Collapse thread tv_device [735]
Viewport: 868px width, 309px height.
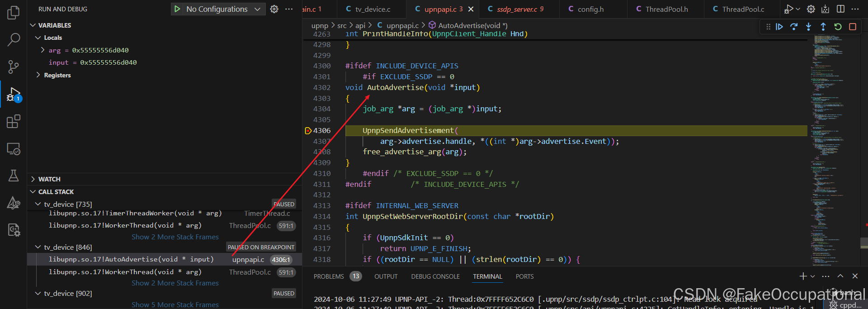click(x=38, y=204)
